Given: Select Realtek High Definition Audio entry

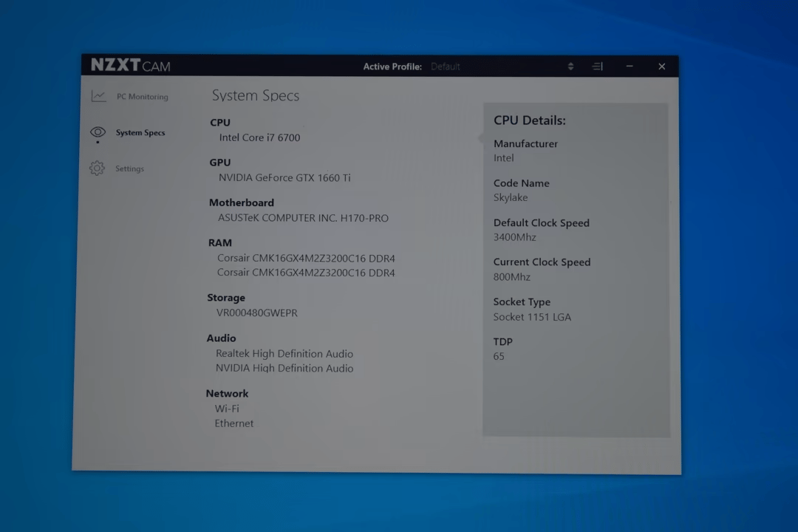Looking at the screenshot, I should click(x=284, y=353).
